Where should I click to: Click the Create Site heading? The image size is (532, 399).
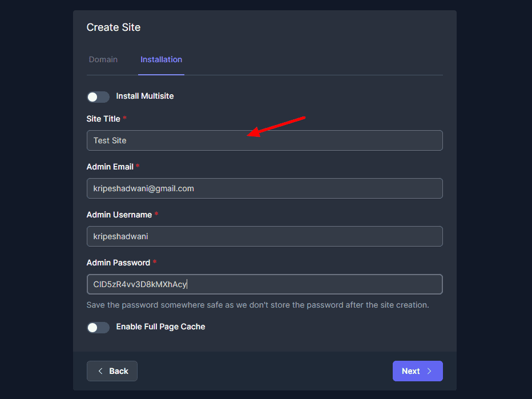(x=113, y=27)
